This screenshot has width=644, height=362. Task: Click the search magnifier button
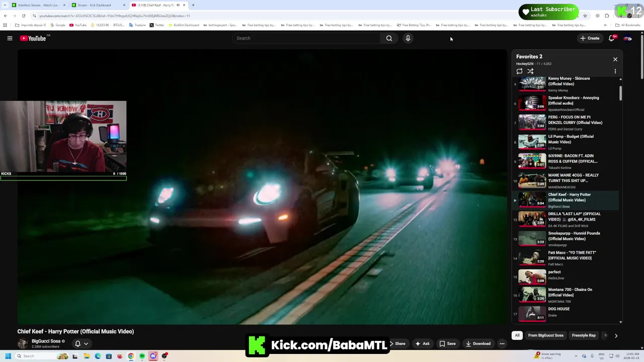(389, 38)
